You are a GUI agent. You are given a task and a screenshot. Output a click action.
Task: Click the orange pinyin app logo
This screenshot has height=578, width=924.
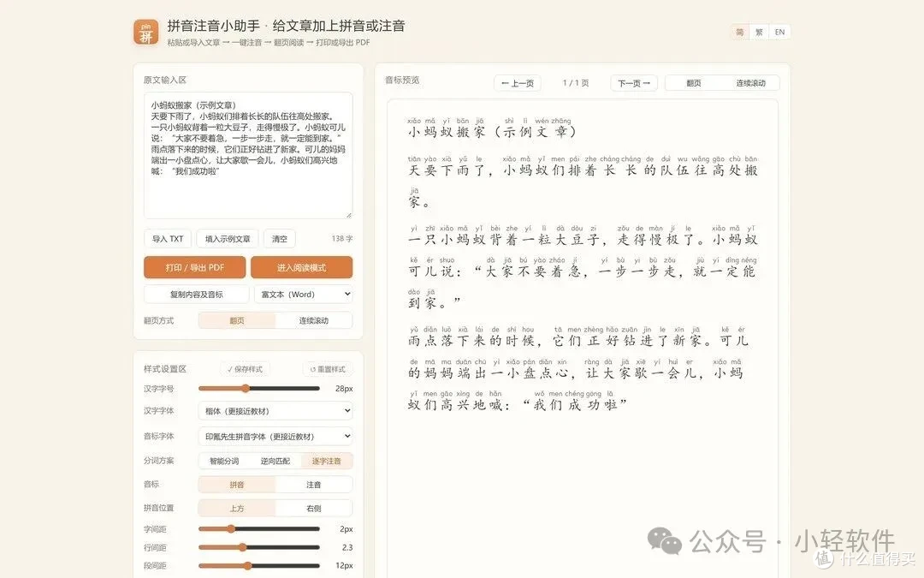[145, 33]
